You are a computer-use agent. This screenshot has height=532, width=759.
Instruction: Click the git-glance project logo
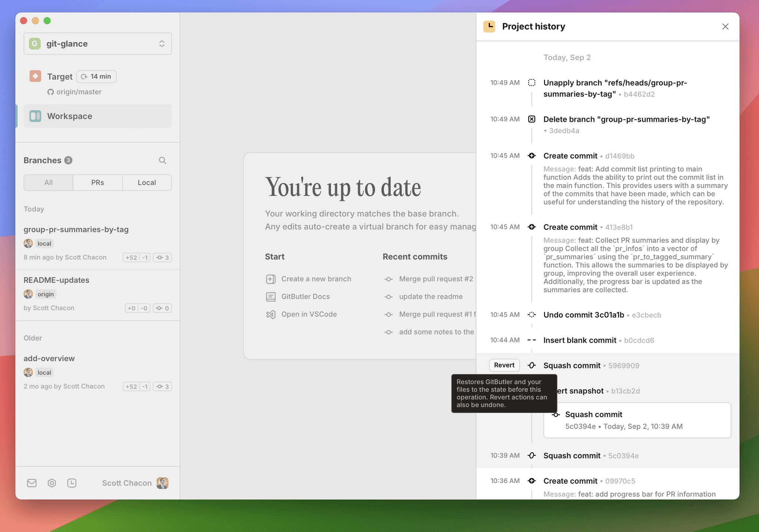[x=34, y=43]
